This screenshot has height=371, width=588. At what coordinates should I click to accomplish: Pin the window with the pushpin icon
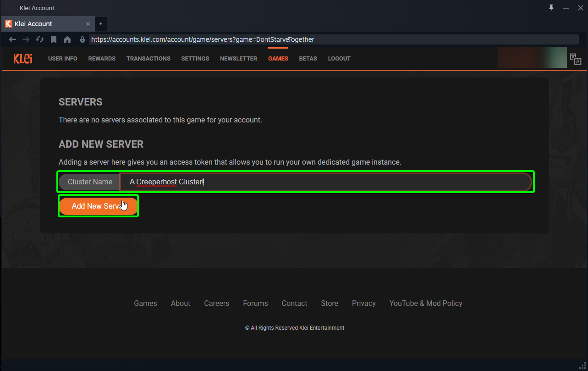(x=551, y=8)
